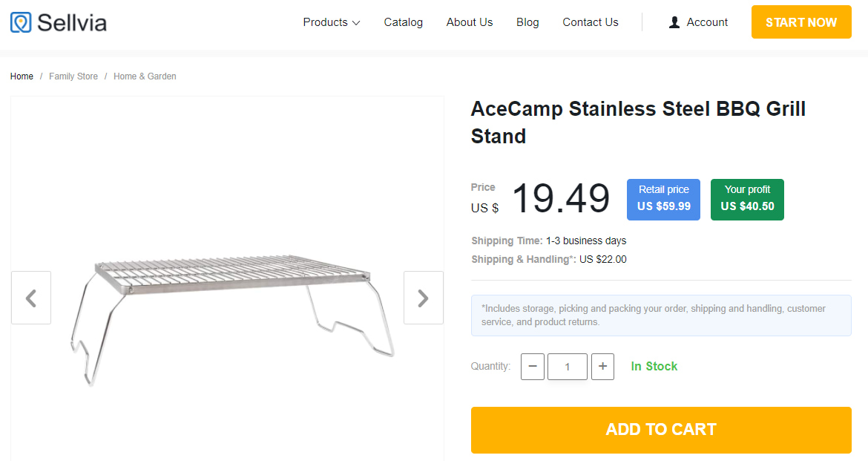
Task: Click the previous image arrow
Action: (30, 297)
